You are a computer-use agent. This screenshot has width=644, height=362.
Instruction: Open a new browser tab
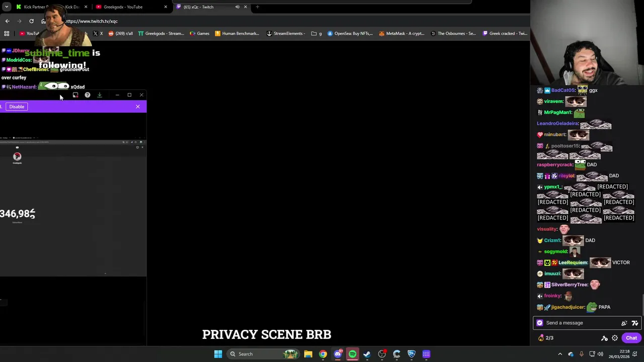coord(257,7)
